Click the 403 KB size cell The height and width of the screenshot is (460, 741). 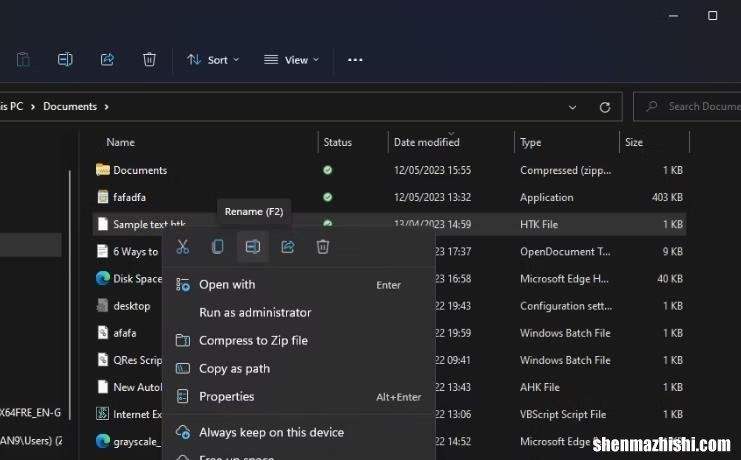(667, 197)
